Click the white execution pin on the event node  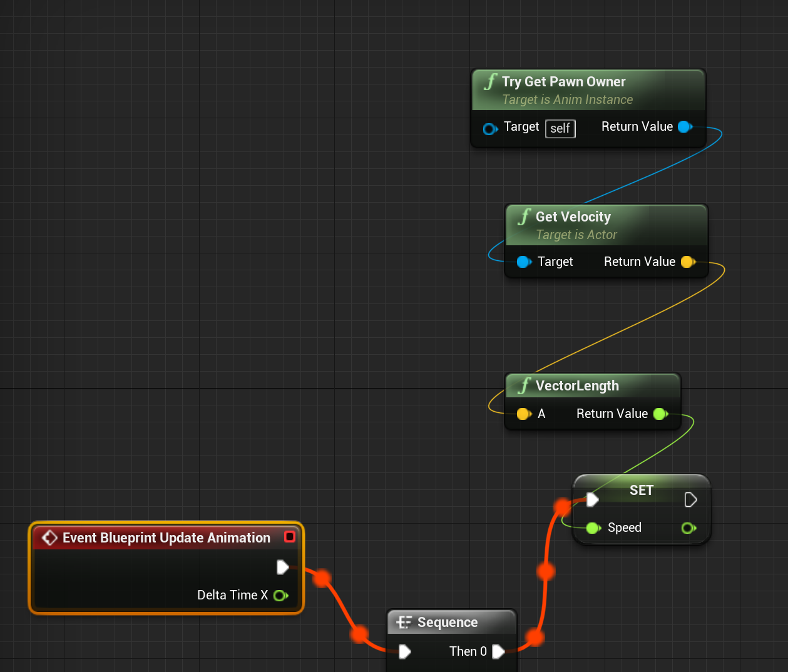[x=282, y=567]
